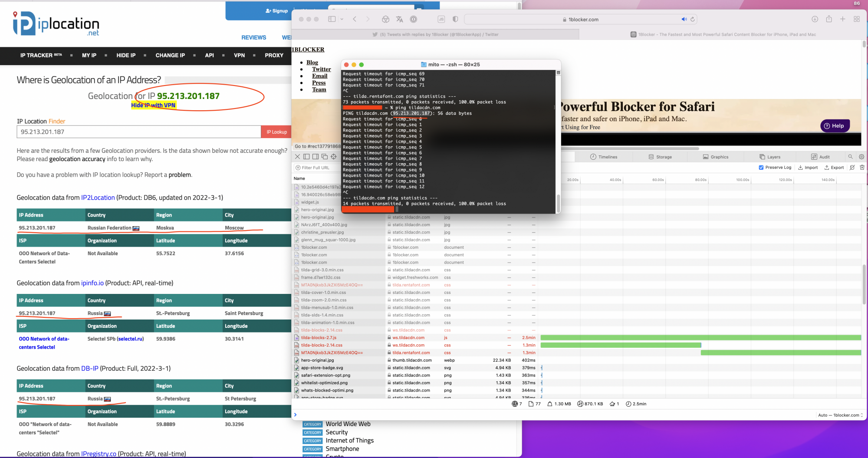This screenshot has width=868, height=458.
Task: Open the Safari share menu
Action: [x=829, y=19]
